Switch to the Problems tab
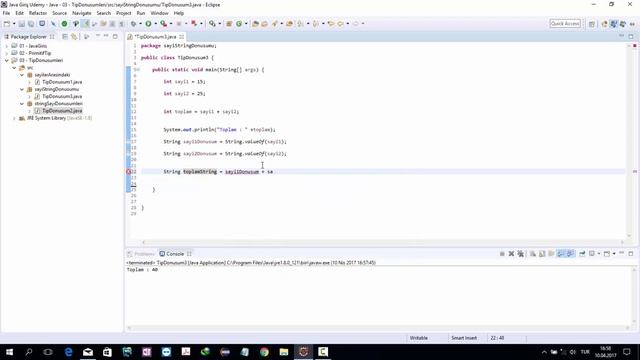The image size is (640, 360). click(x=141, y=254)
